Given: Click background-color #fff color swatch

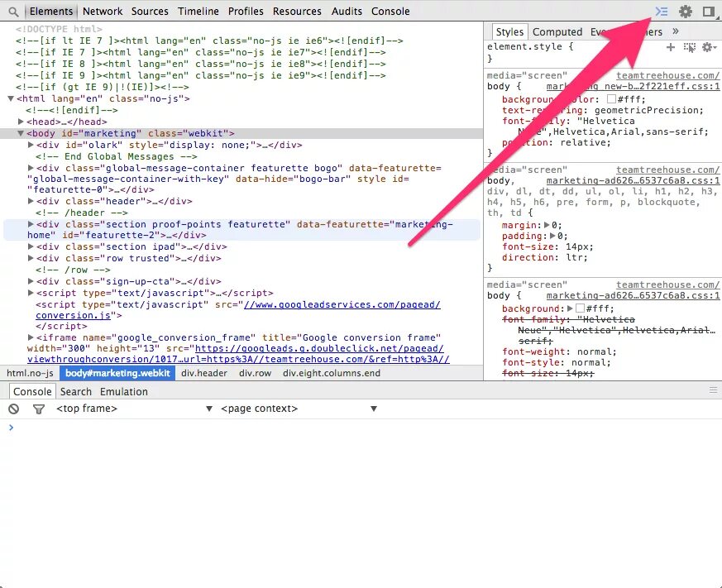Looking at the screenshot, I should pyautogui.click(x=611, y=99).
